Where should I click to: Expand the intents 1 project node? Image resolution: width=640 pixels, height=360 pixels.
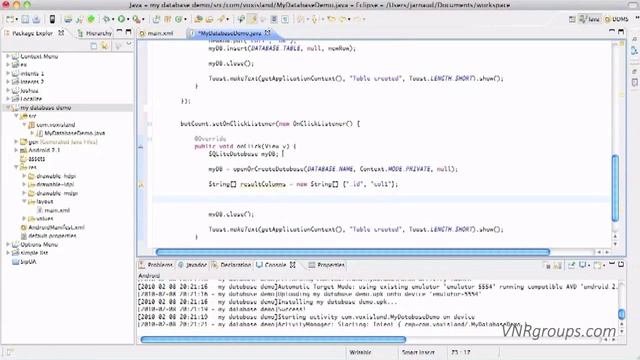pos(8,73)
